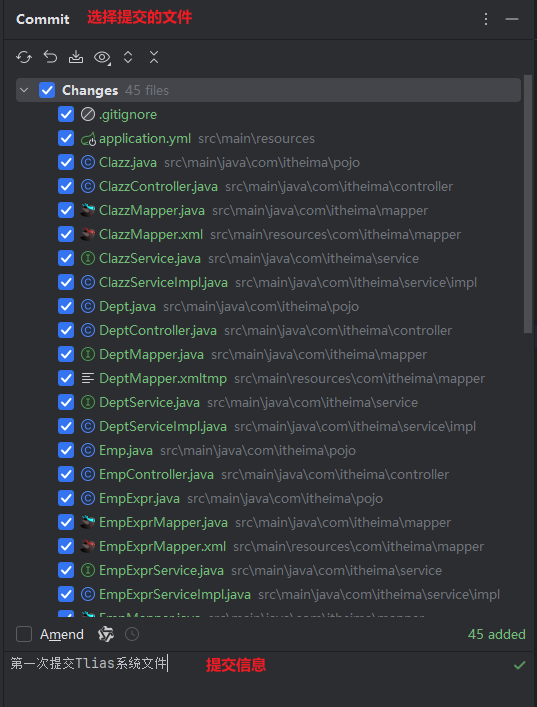Image resolution: width=537 pixels, height=707 pixels.
Task: Click the DeptMapper.xmltmp file name
Action: tap(163, 378)
